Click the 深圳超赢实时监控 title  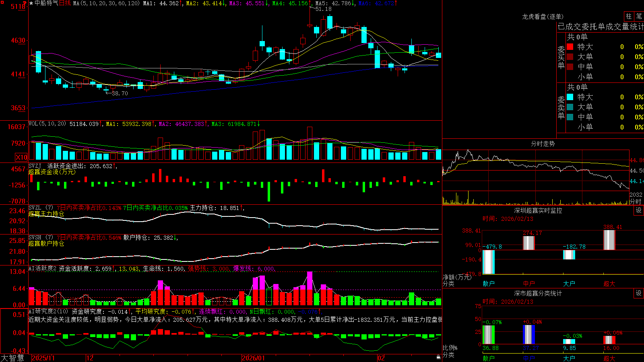click(538, 210)
